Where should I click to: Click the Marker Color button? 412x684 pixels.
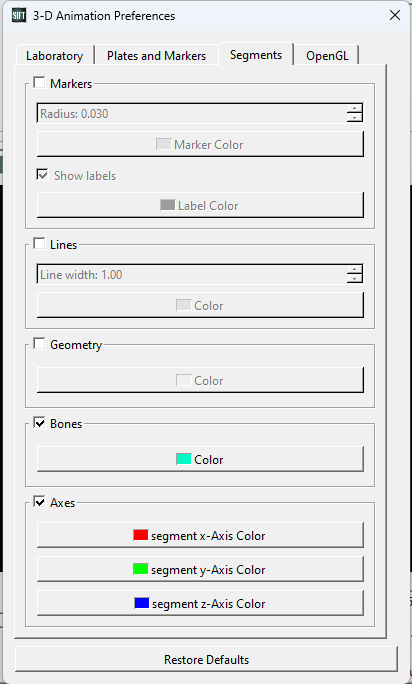pyautogui.click(x=200, y=144)
